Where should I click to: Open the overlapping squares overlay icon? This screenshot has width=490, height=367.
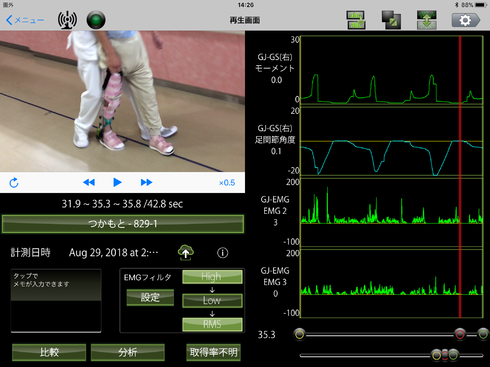(x=391, y=20)
